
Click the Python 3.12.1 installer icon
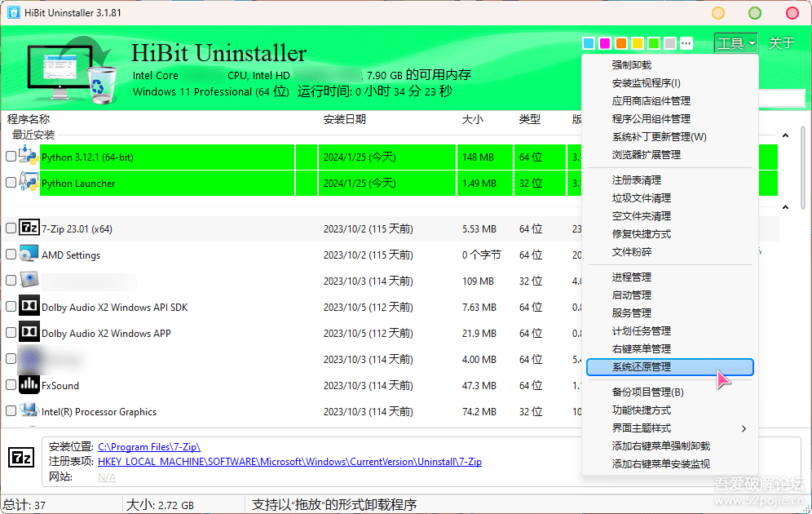29,156
